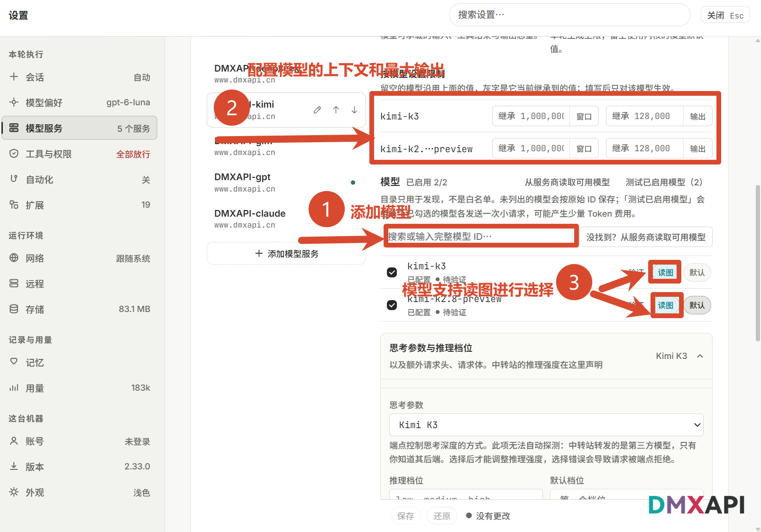Screen dimensions: 761x532
Task: Click the 记忆 heart icon
Action: pyautogui.click(x=14, y=362)
